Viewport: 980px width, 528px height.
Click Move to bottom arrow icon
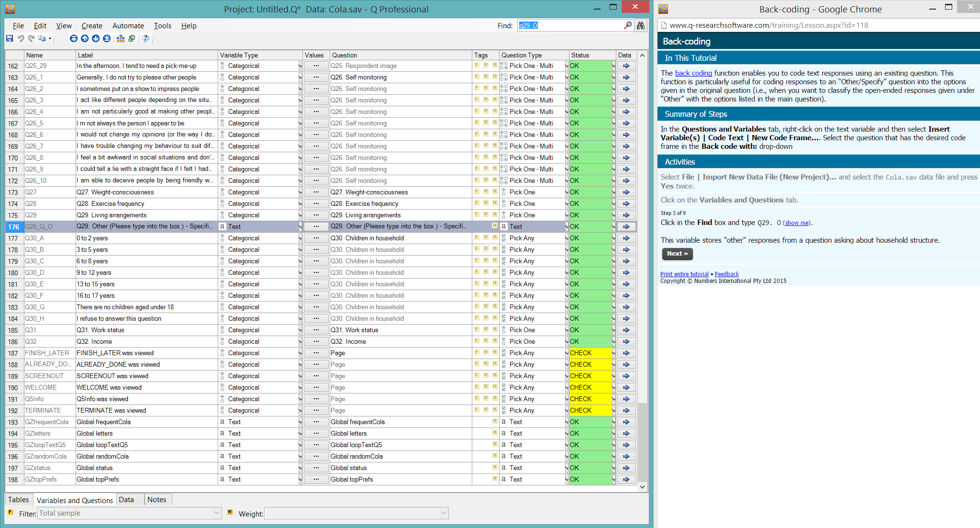tap(107, 38)
